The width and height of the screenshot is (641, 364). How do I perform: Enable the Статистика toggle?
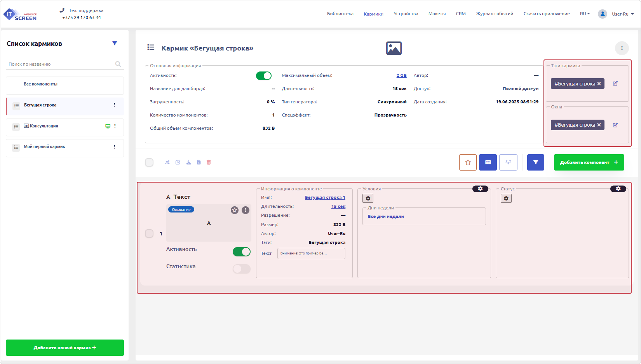[241, 269]
